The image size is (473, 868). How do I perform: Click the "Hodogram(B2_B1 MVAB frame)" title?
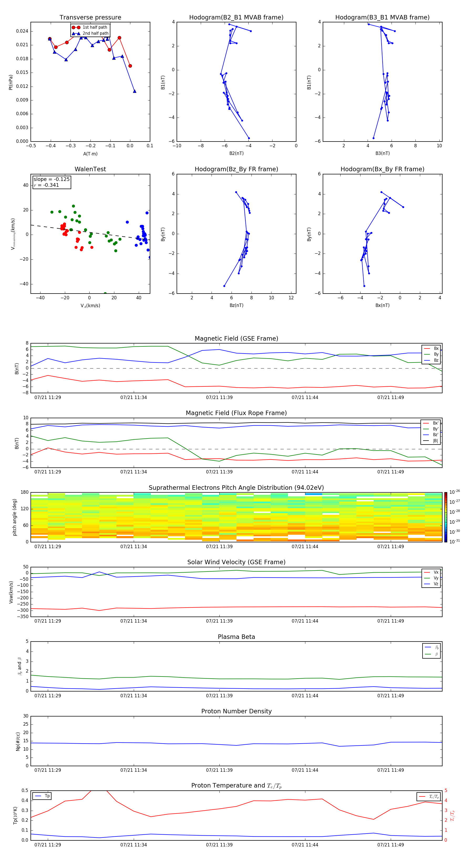coord(236,17)
